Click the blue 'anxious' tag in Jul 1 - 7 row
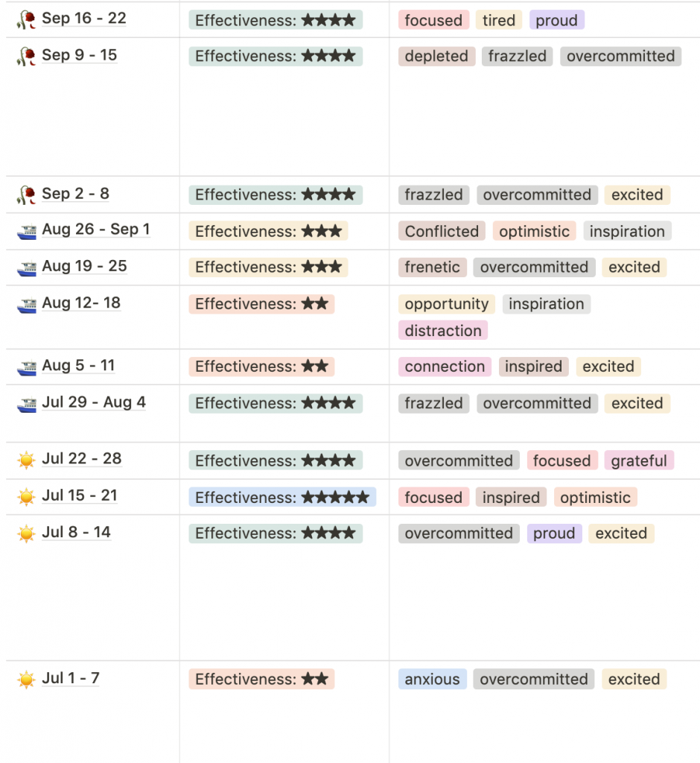 [432, 680]
